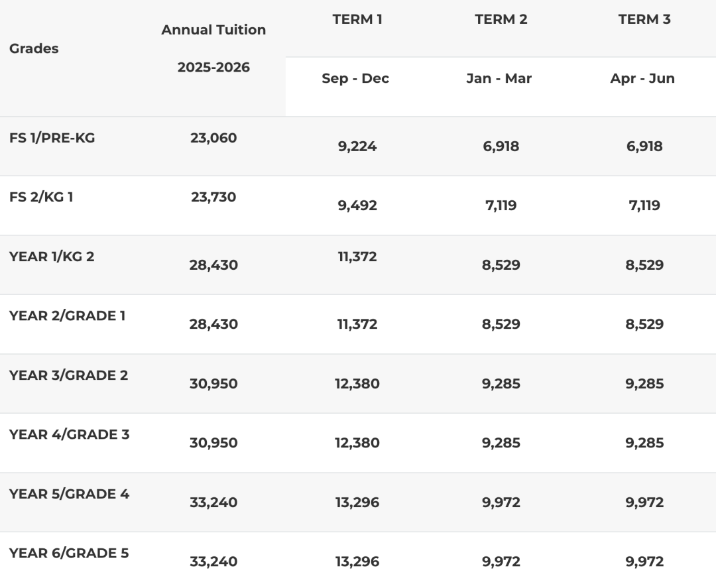Click the Jan - Mar subheader
The height and width of the screenshot is (588, 716).
coord(499,78)
